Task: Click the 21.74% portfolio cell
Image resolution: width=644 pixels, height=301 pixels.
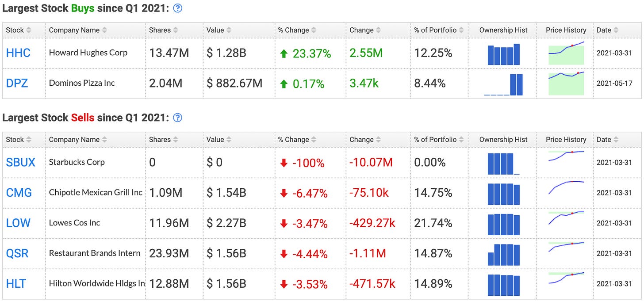Action: pyautogui.click(x=439, y=223)
